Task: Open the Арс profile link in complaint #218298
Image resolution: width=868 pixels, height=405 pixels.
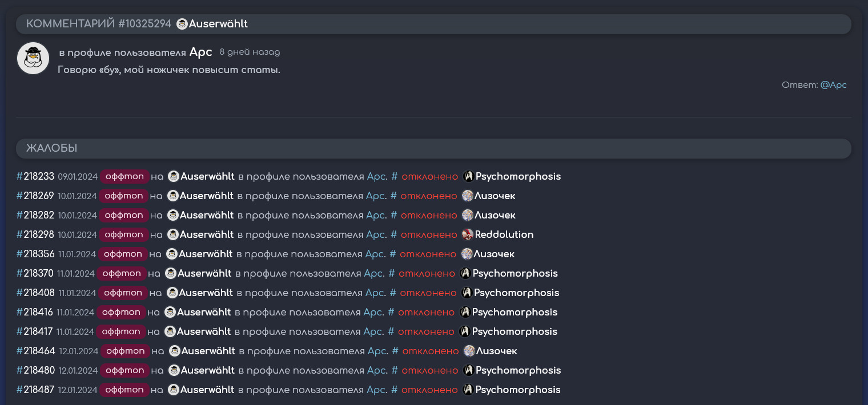Action: (376, 235)
